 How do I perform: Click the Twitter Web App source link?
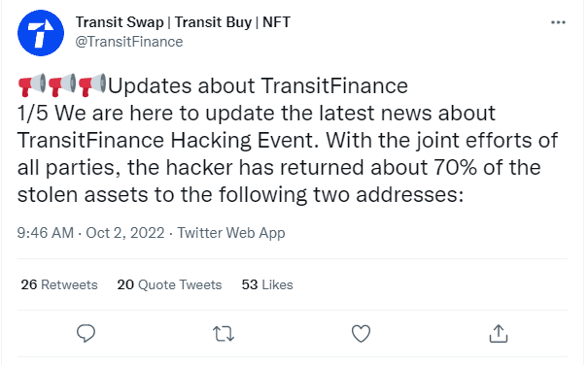click(x=231, y=233)
